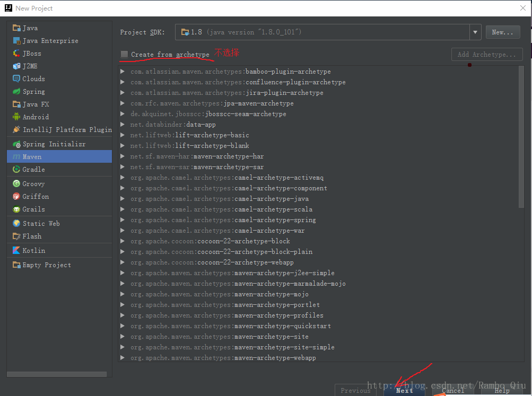Select Spring Initializr project type

click(x=59, y=144)
